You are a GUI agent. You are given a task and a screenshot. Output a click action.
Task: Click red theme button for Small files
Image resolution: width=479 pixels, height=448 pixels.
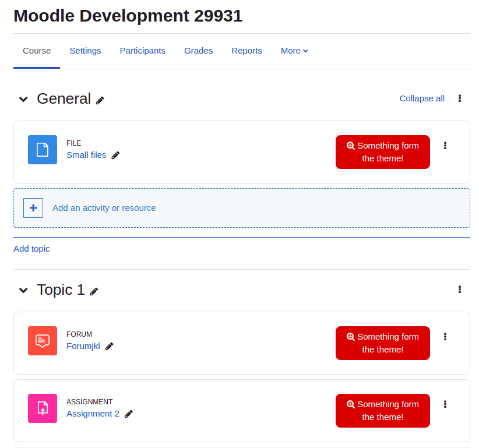tap(382, 152)
